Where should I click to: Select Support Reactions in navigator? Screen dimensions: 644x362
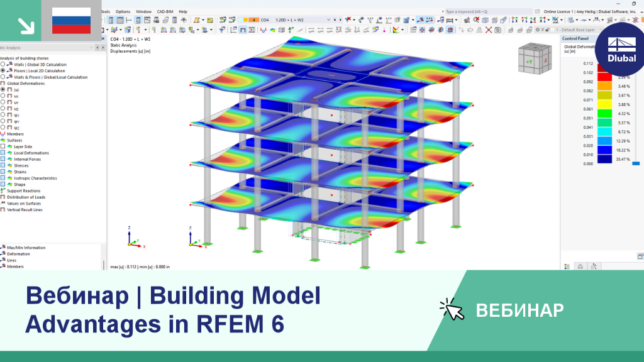click(x=24, y=191)
